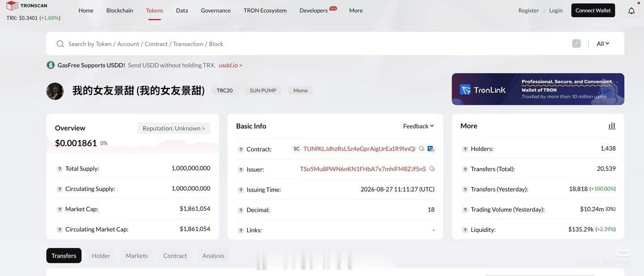Open the Tokens menu

(x=154, y=10)
